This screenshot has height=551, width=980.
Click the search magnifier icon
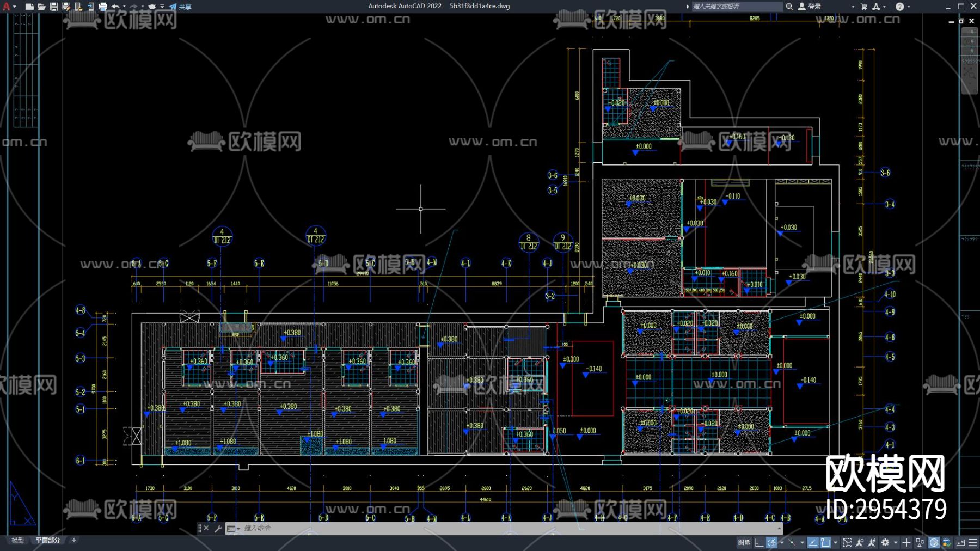click(789, 7)
